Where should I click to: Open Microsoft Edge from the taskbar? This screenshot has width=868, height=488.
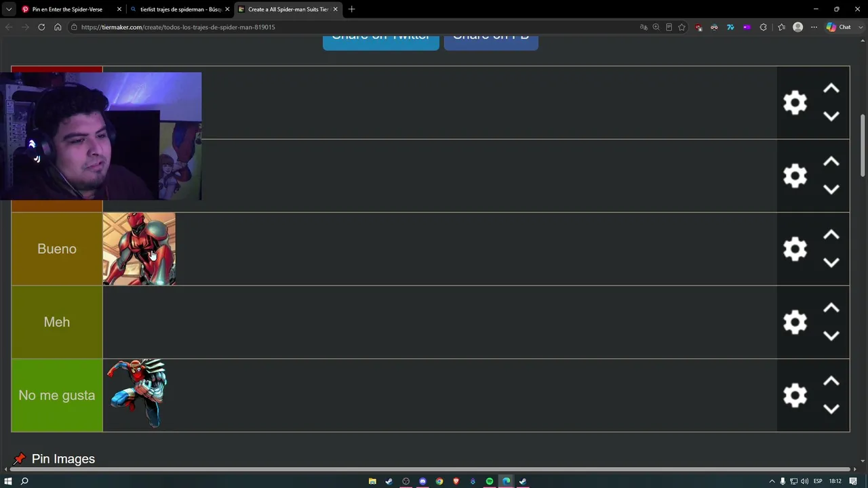coord(506,481)
